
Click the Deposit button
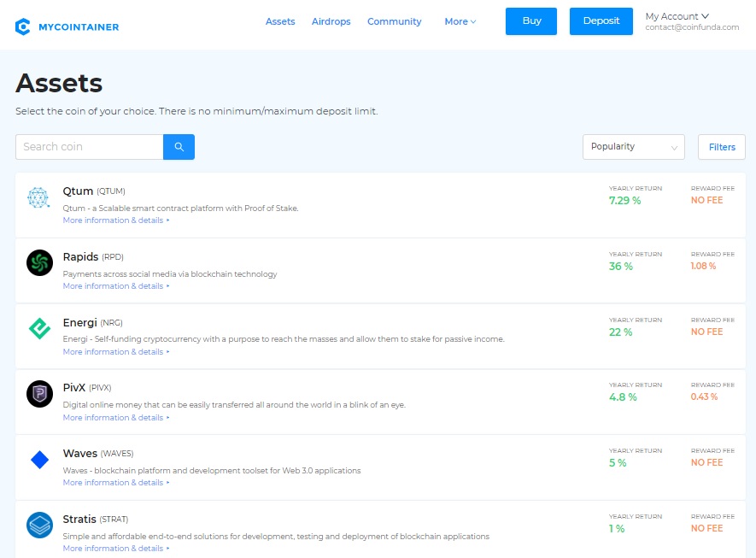601,21
